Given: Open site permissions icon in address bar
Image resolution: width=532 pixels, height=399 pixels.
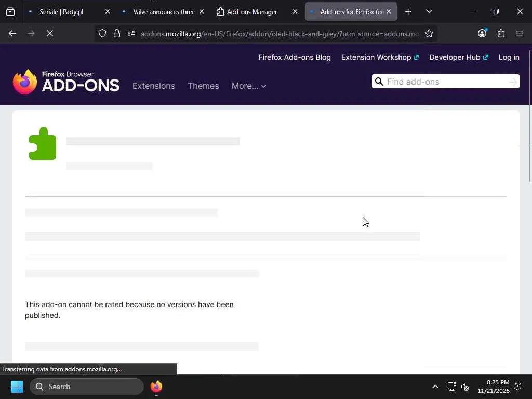Looking at the screenshot, I should click(x=131, y=34).
